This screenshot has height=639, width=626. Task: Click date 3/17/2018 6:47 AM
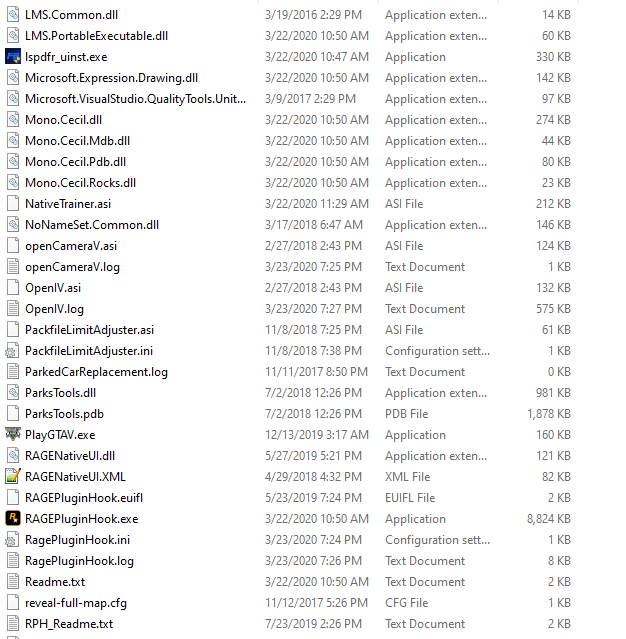[313, 225]
